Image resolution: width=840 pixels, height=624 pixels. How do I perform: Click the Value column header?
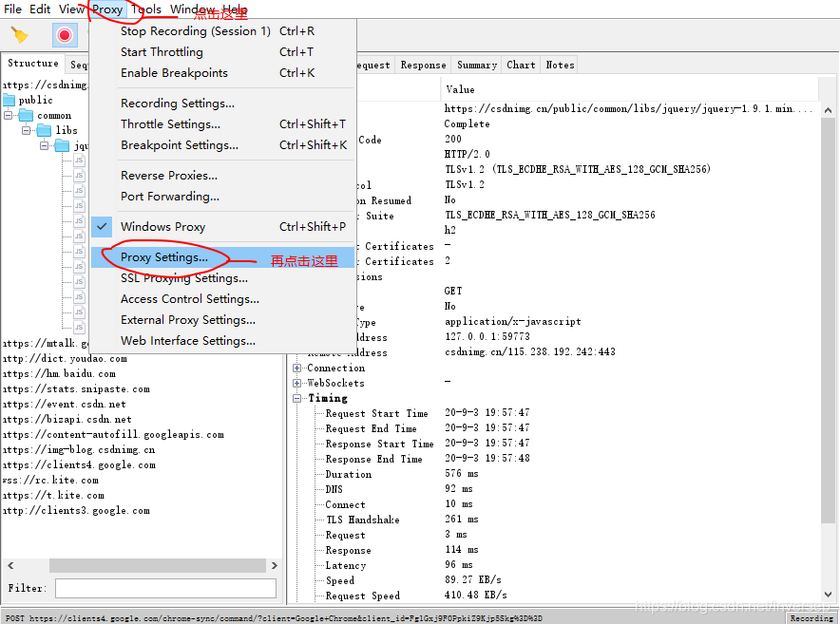[x=629, y=89]
